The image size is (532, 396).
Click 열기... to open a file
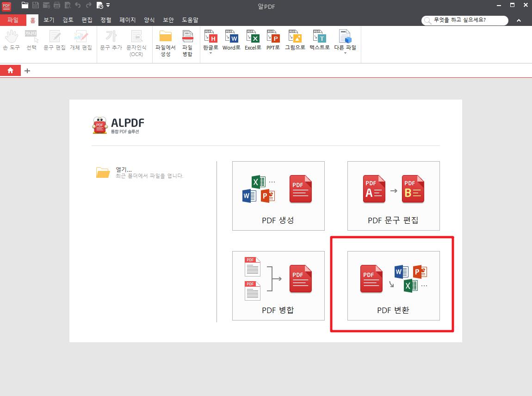[x=124, y=169]
